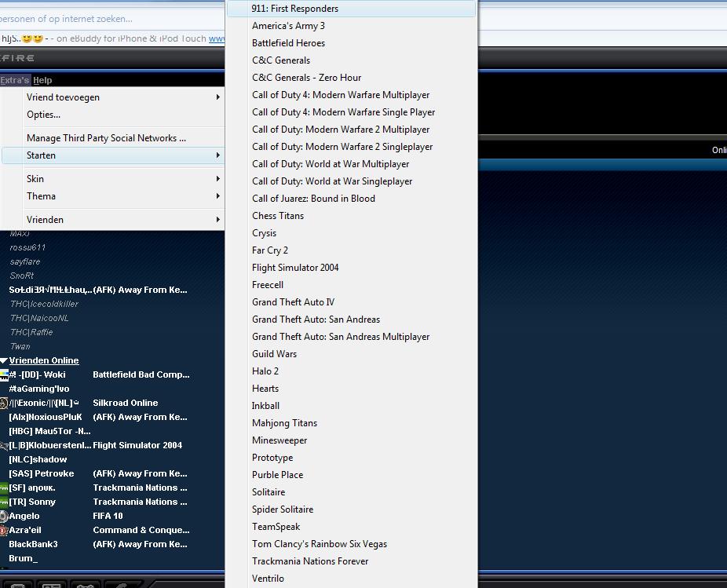Image resolution: width=727 pixels, height=588 pixels.
Task: Choose Opties... from the Extra's menu
Action: tap(113, 115)
